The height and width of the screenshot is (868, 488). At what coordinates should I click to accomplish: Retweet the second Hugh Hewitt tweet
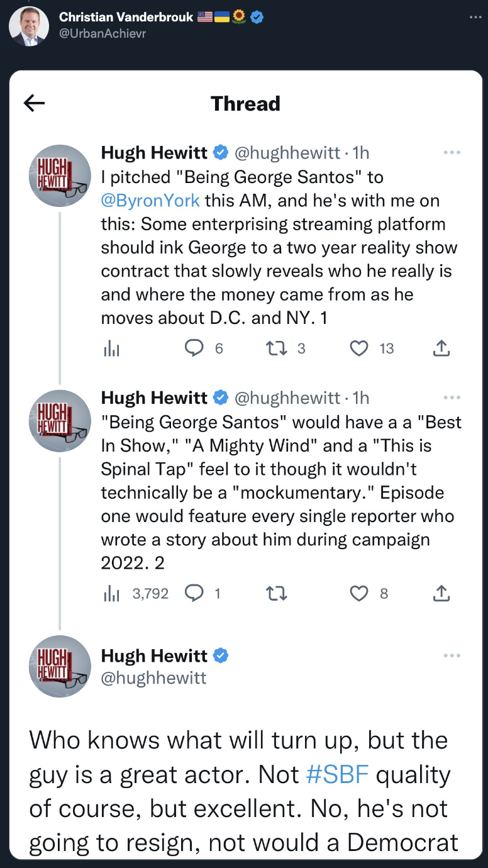pyautogui.click(x=277, y=593)
